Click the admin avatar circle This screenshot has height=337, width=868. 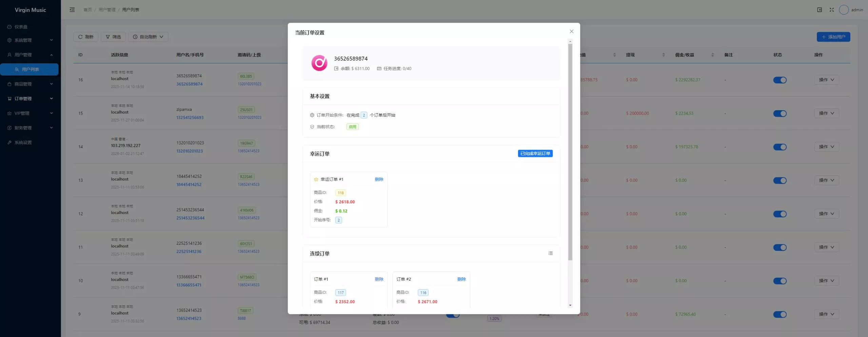[x=844, y=10]
